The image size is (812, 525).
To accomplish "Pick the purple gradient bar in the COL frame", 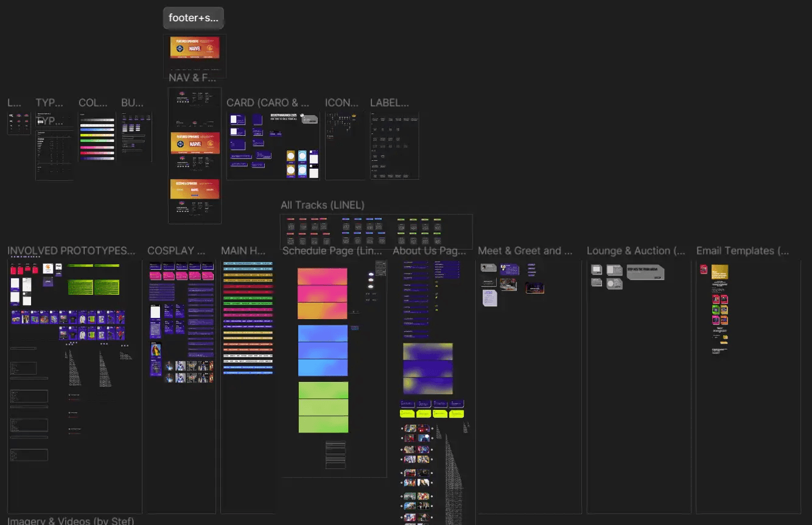I will pyautogui.click(x=97, y=158).
